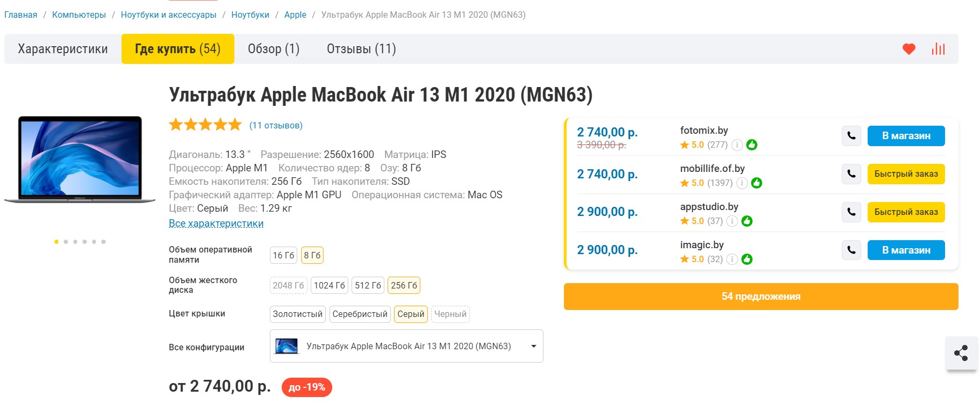Click mobillife.of.by green thumbs-up badge
This screenshot has height=411, width=980.
coord(756,183)
